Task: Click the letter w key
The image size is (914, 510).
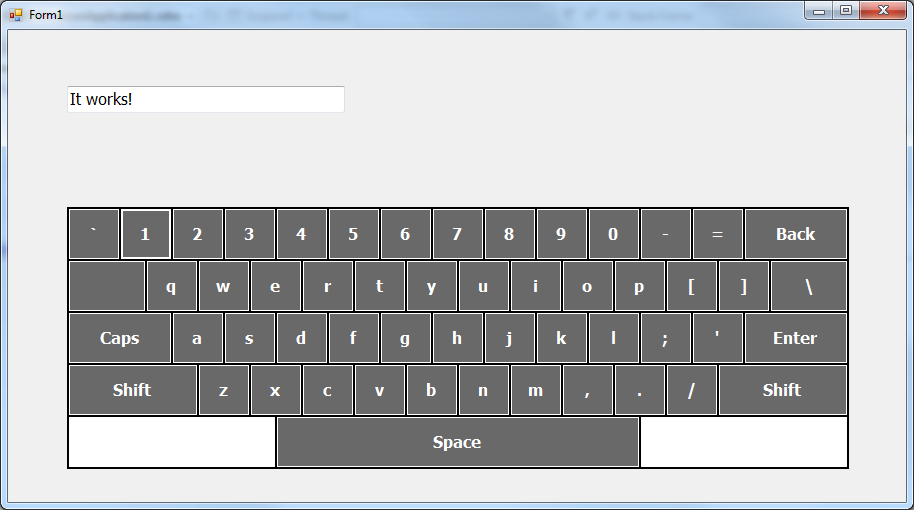Action: 224,286
